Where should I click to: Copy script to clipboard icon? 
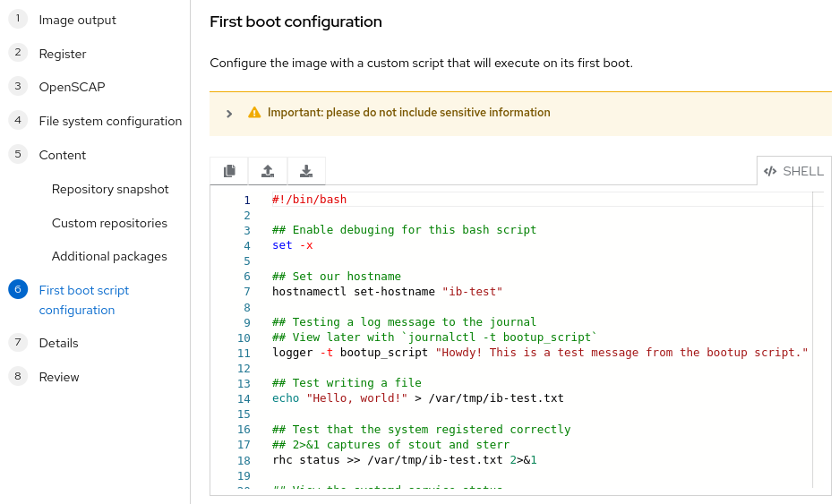[x=229, y=171]
